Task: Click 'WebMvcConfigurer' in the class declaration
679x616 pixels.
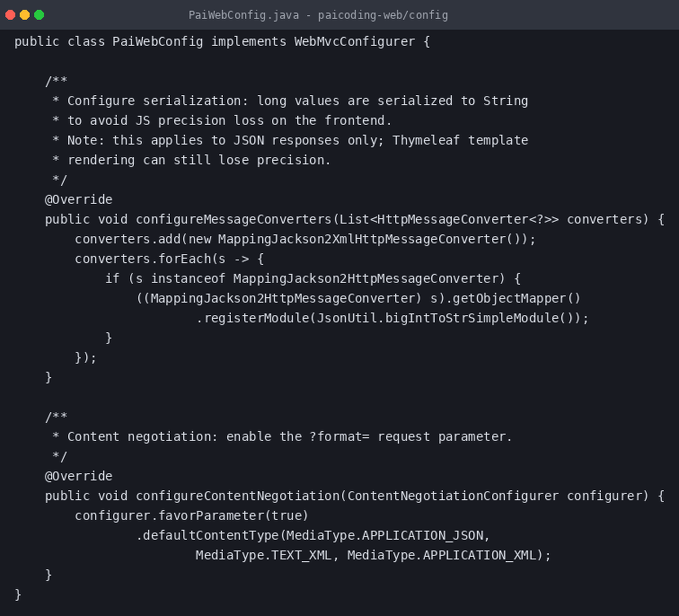Action: pyautogui.click(x=355, y=42)
